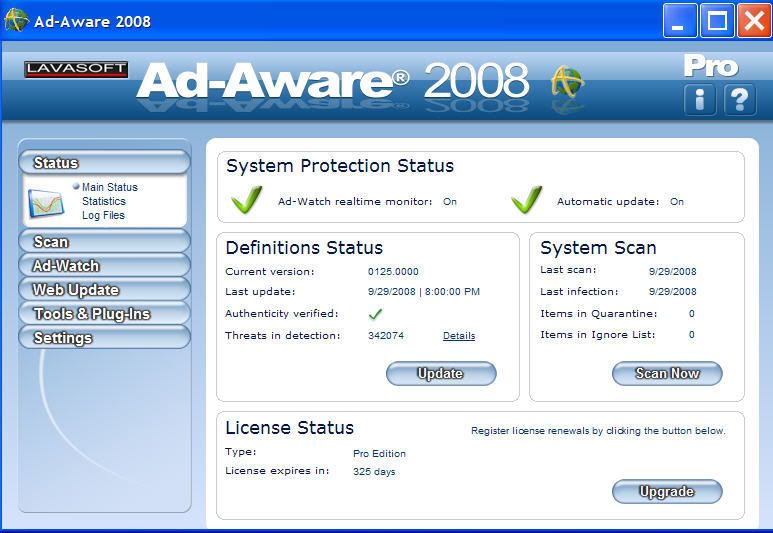Click the Automatic update green checkmark
Image resolution: width=773 pixels, height=533 pixels.
click(527, 200)
